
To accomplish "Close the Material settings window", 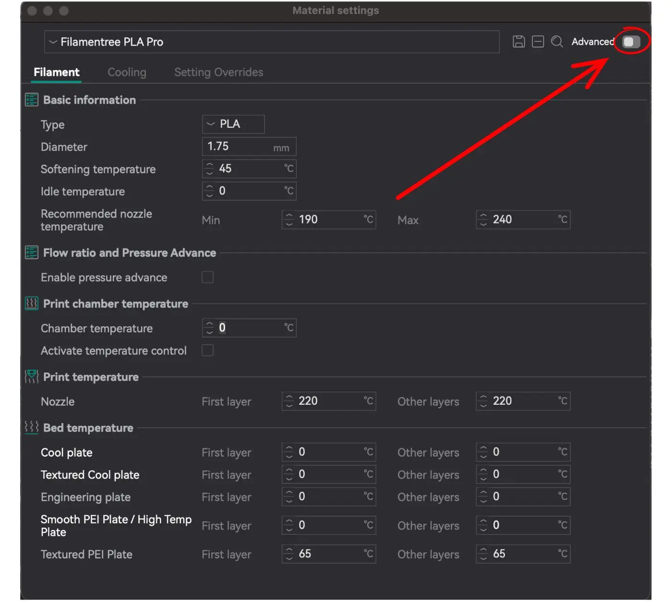I will tap(32, 11).
